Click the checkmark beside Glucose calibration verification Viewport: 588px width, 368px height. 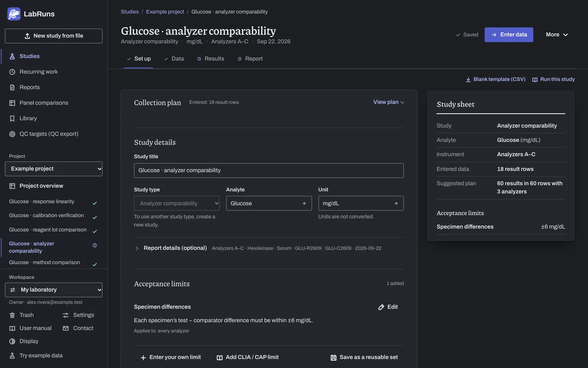point(95,218)
